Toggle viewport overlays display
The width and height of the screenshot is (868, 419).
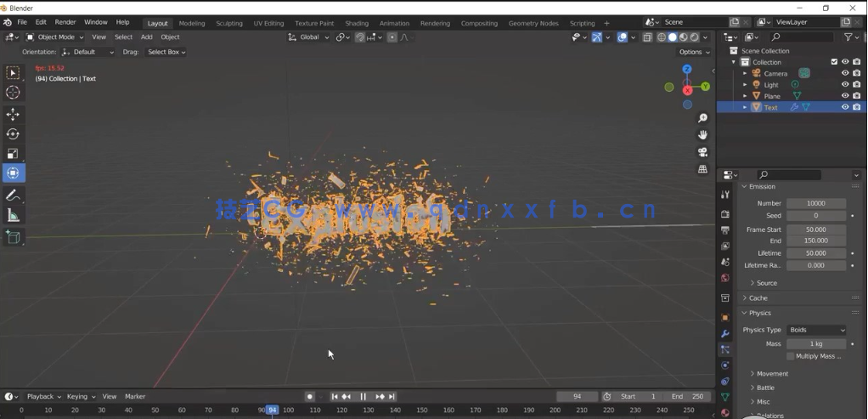pos(623,37)
